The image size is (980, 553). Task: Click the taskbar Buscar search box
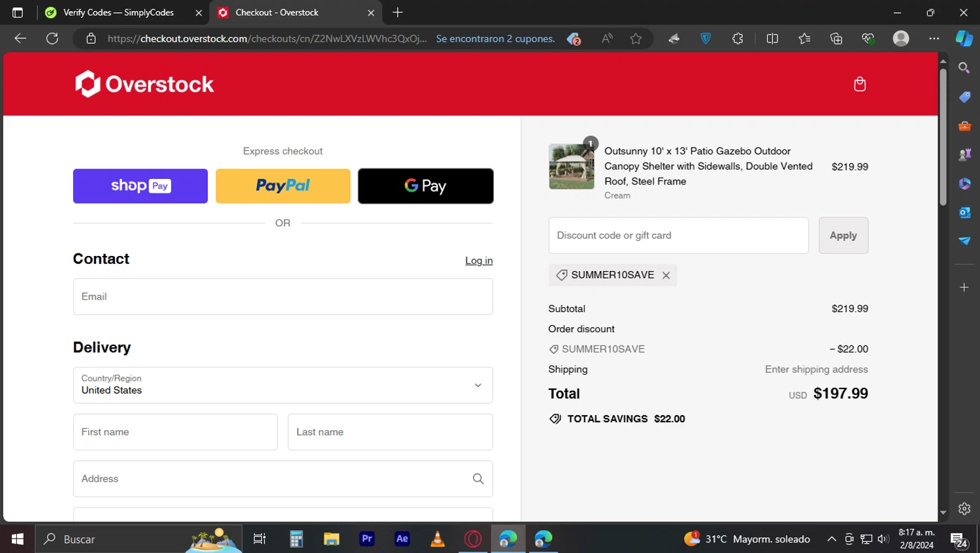[x=139, y=539]
